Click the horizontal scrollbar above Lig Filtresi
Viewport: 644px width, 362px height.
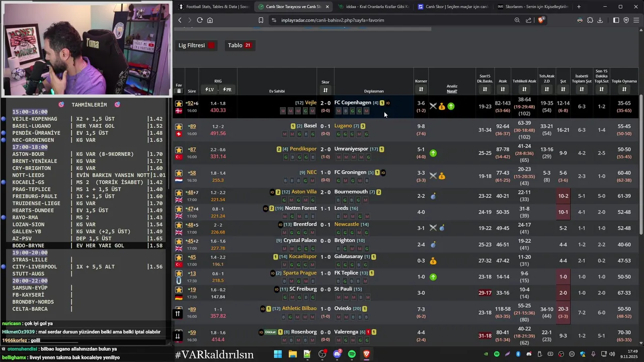click(x=302, y=29)
